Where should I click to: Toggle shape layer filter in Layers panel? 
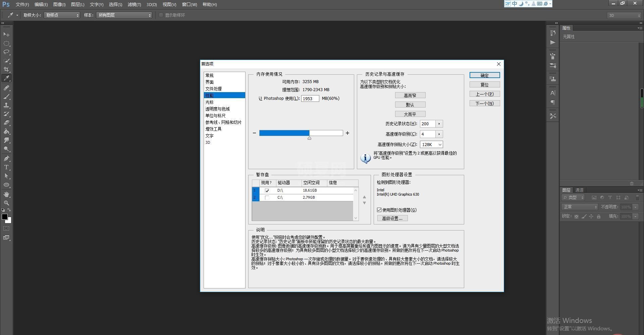click(618, 198)
